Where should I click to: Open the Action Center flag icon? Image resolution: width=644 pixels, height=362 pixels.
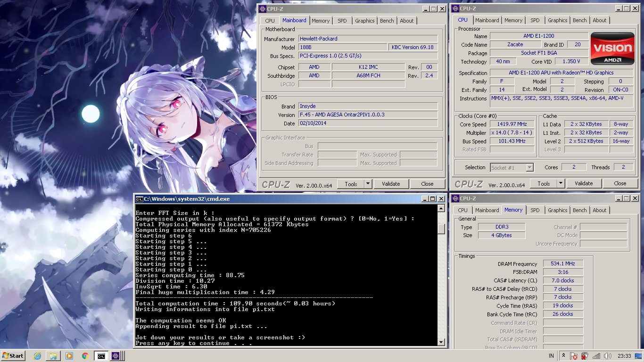coord(574,356)
